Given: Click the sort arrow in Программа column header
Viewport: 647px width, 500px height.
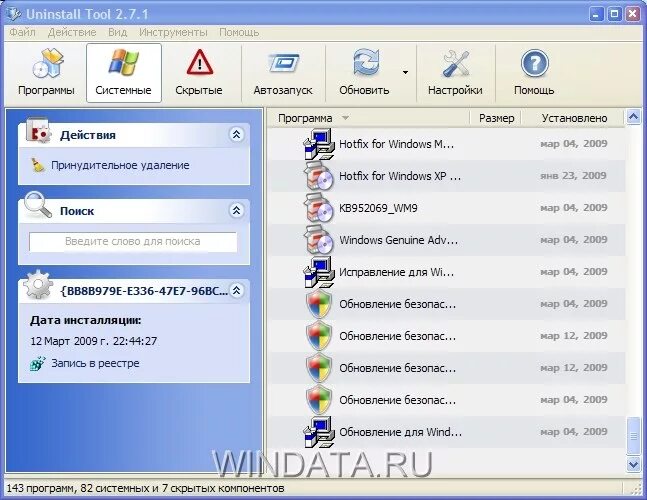Looking at the screenshot, I should pyautogui.click(x=345, y=118).
